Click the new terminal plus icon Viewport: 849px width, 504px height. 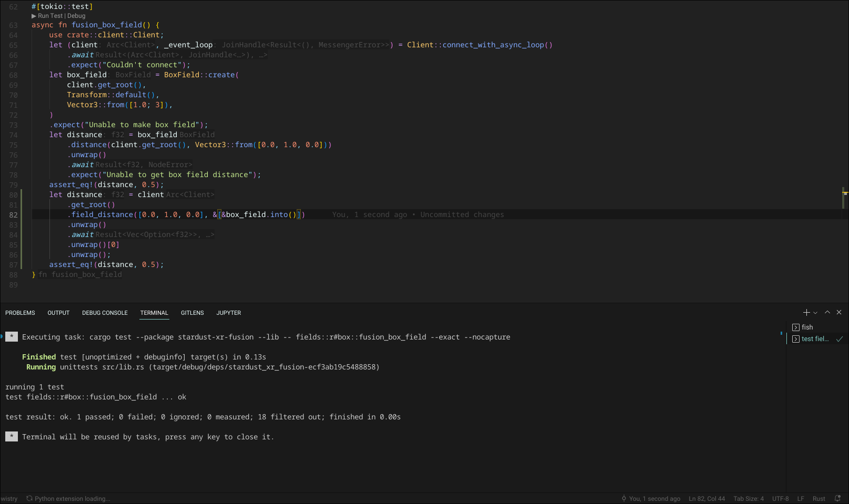[x=806, y=313]
